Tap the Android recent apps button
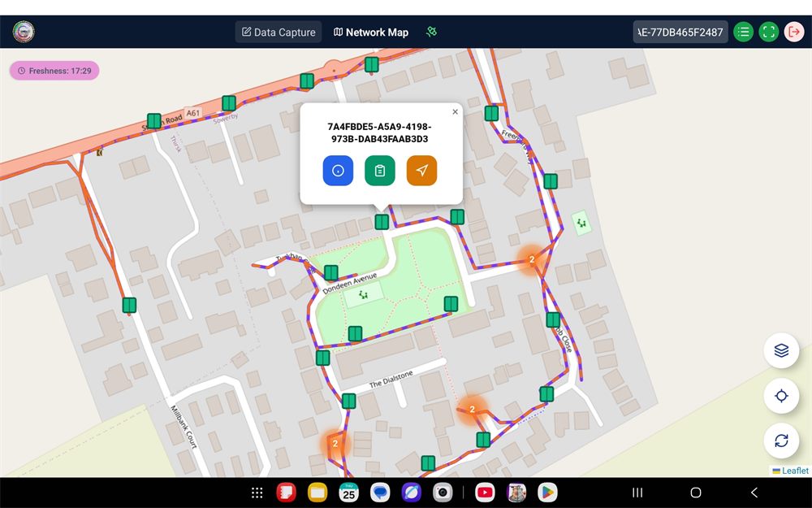 637,493
